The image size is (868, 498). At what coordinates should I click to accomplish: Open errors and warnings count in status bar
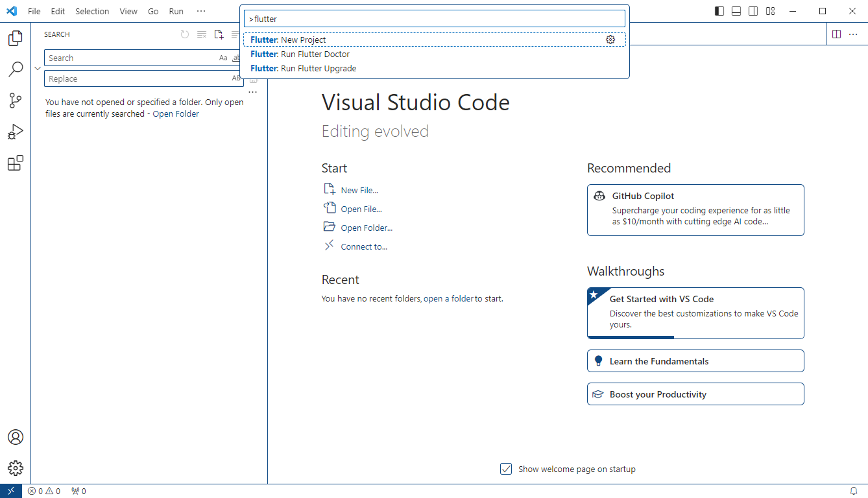pos(43,491)
